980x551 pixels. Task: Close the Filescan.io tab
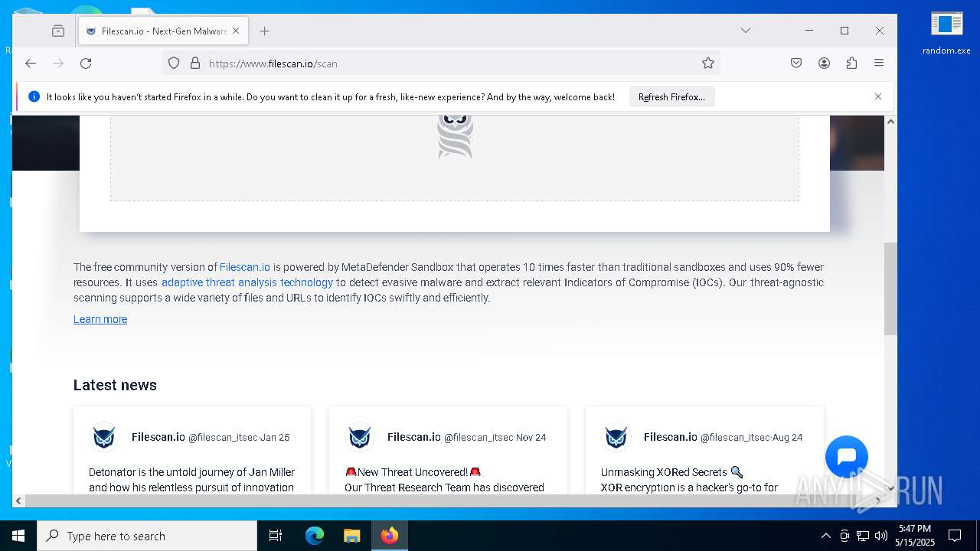click(x=236, y=31)
